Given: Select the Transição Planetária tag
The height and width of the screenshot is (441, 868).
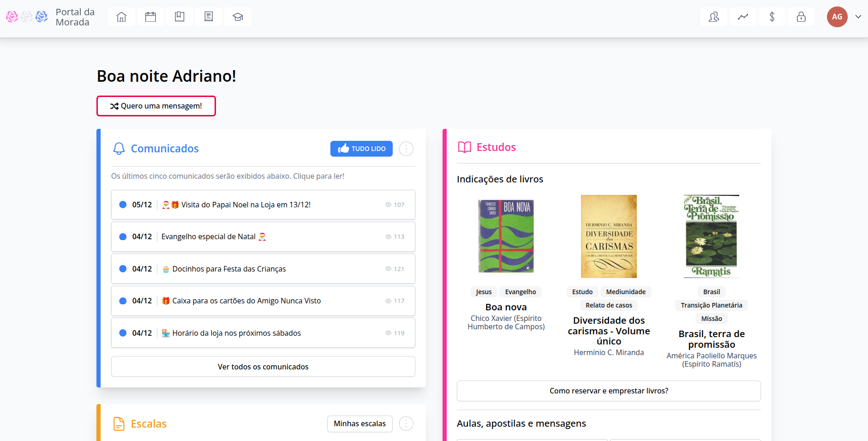Looking at the screenshot, I should (x=712, y=305).
